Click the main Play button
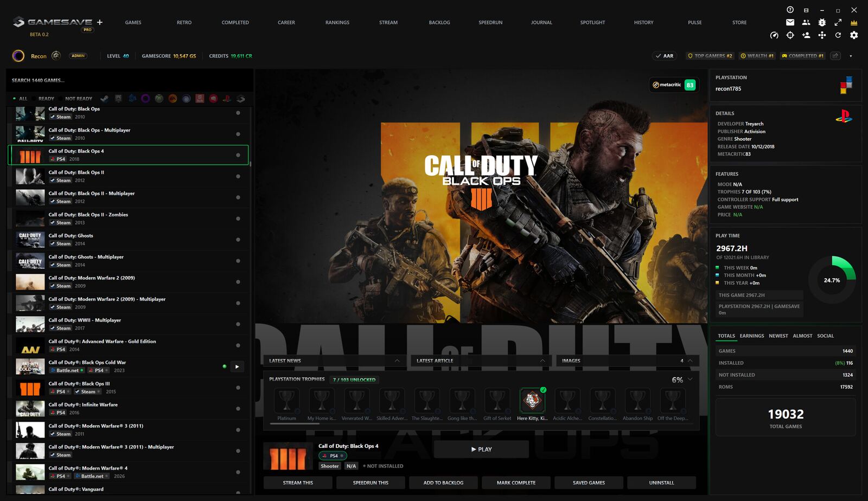868x501 pixels. click(481, 449)
